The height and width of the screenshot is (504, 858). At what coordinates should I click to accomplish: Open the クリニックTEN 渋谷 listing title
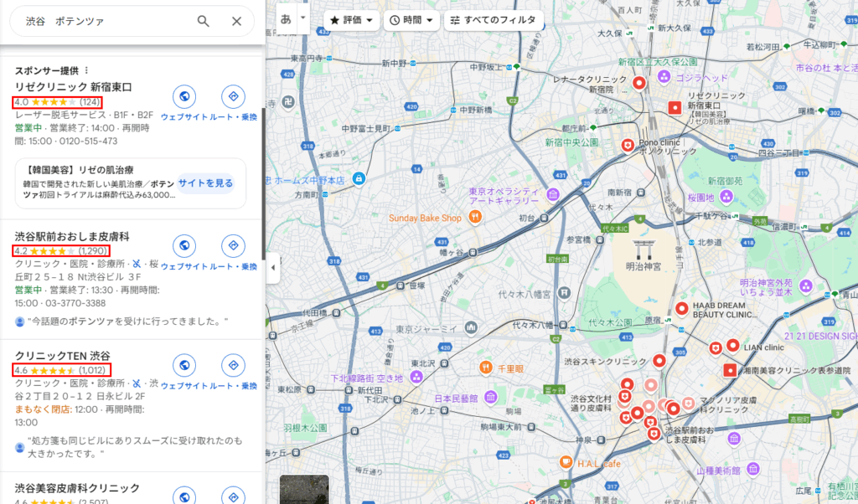[62, 356]
